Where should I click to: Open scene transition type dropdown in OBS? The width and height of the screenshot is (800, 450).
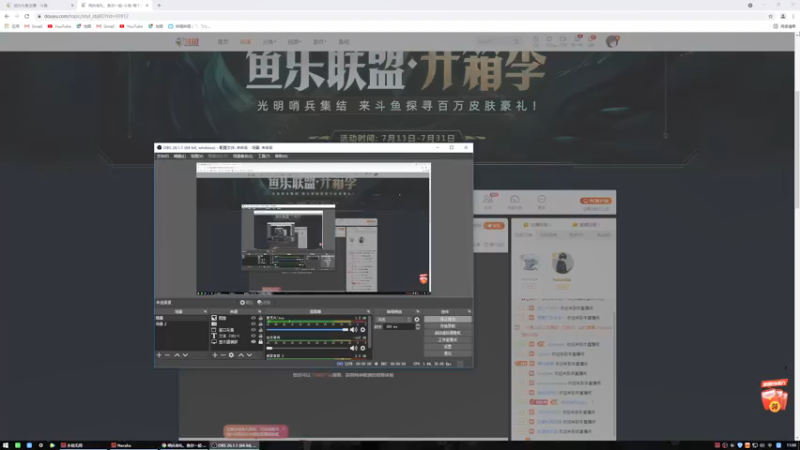pyautogui.click(x=393, y=319)
